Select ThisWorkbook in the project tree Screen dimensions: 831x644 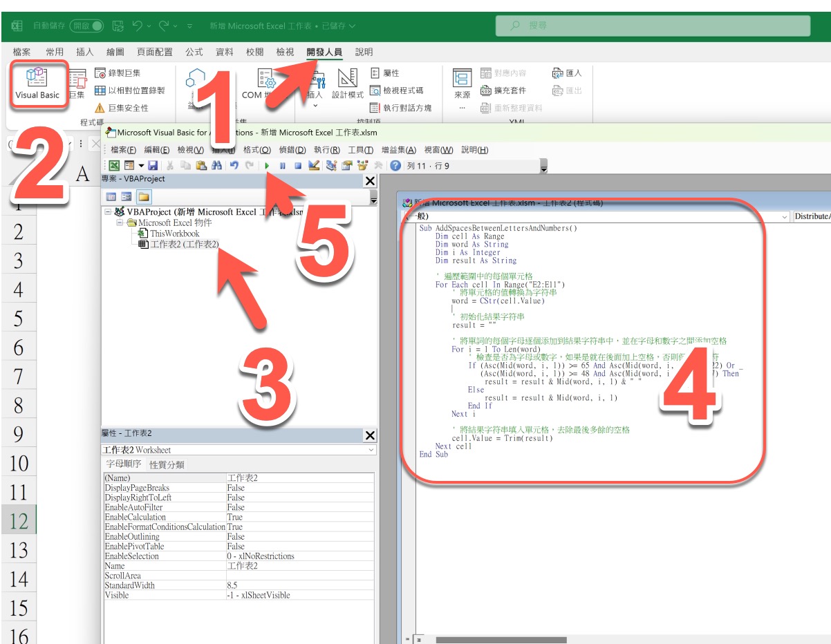tap(174, 234)
